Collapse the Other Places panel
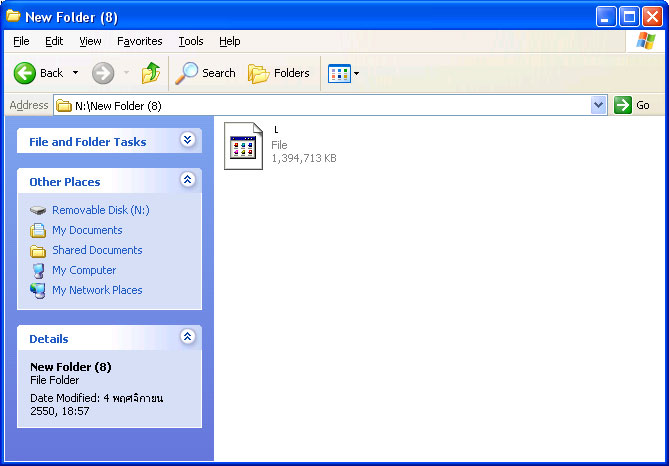This screenshot has width=669, height=466. coord(187,180)
